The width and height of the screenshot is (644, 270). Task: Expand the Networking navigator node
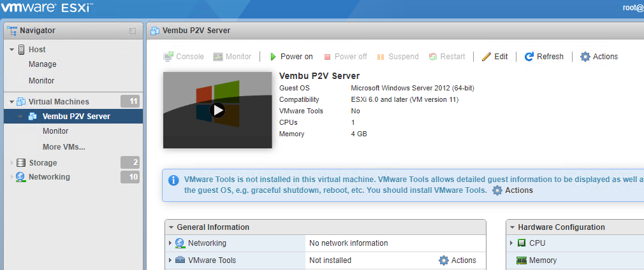(x=12, y=177)
